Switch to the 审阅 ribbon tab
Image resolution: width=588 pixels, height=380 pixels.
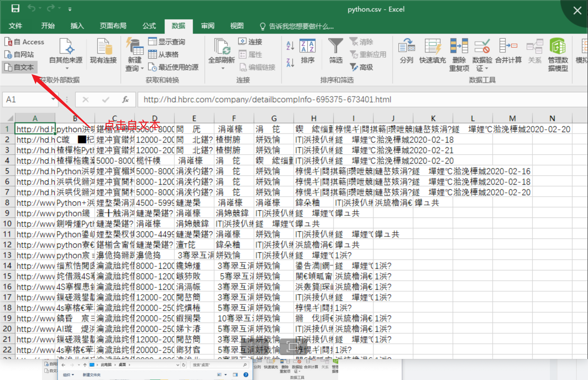208,26
